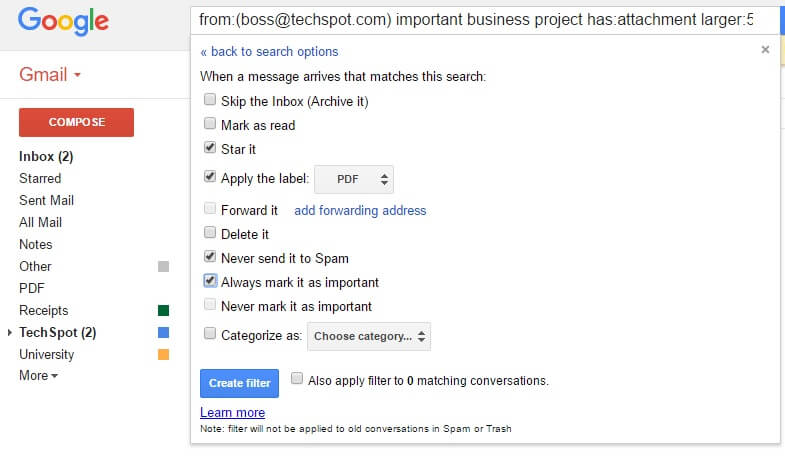Image resolution: width=785 pixels, height=461 pixels.
Task: Click the search query input field
Action: click(485, 20)
